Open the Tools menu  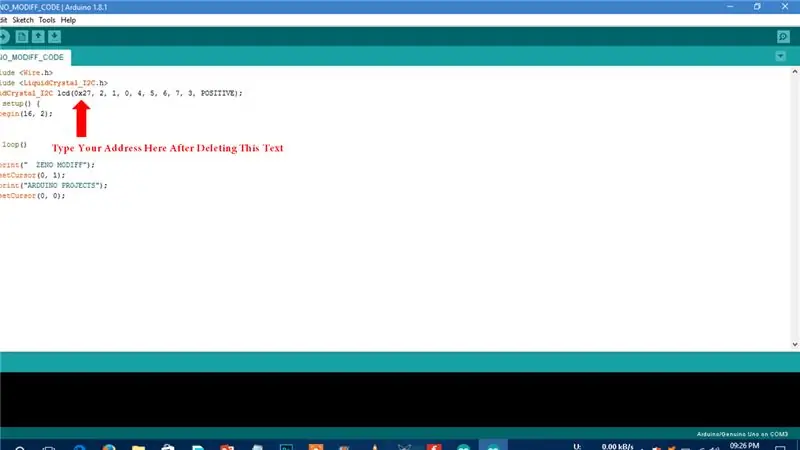pyautogui.click(x=47, y=20)
